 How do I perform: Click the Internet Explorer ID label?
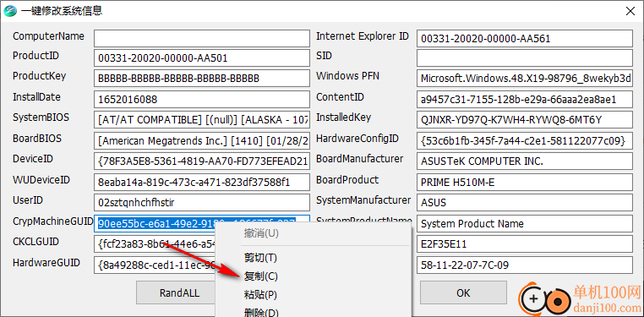click(363, 36)
